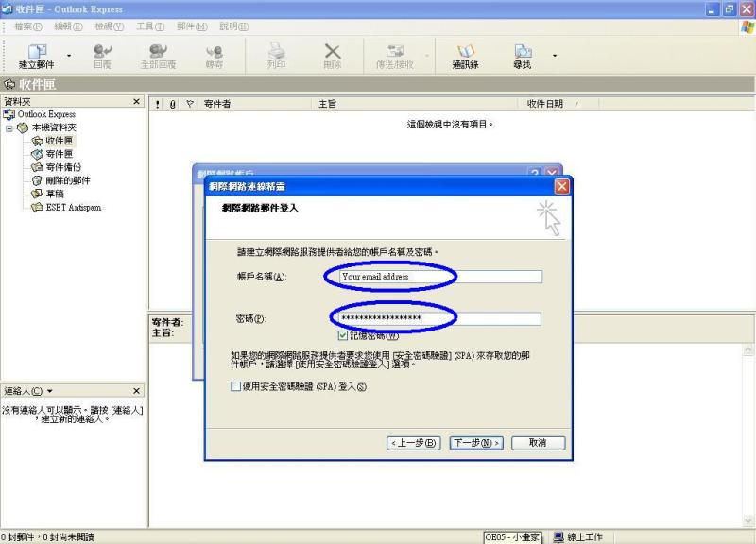
Task: Expand the 連絡人 contacts dropdown
Action: 49,390
